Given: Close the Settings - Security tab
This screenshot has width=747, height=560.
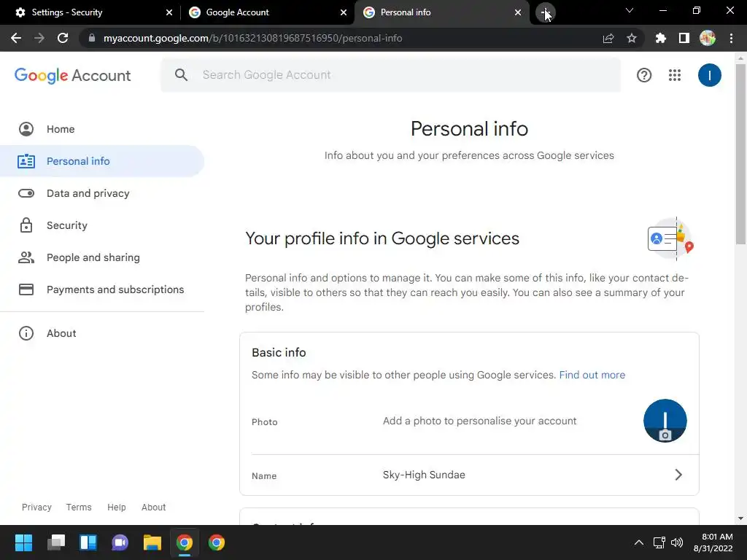Looking at the screenshot, I should (169, 12).
